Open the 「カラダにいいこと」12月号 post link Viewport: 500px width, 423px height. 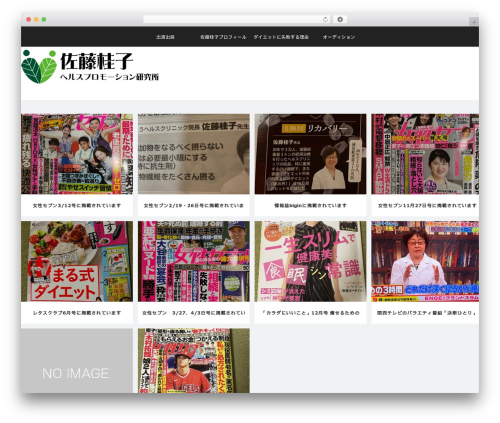pos(310,313)
